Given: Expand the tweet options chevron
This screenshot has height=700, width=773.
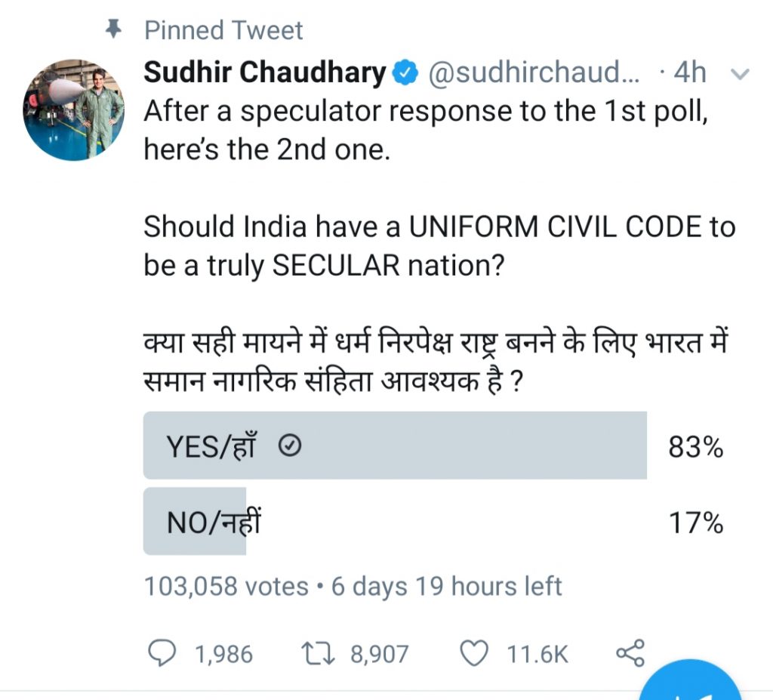Looking at the screenshot, I should [740, 74].
